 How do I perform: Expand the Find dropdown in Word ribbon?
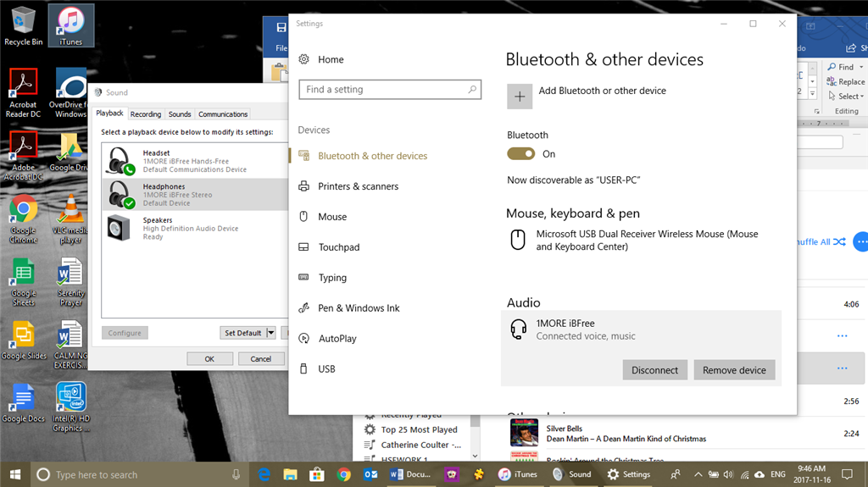[x=860, y=67]
